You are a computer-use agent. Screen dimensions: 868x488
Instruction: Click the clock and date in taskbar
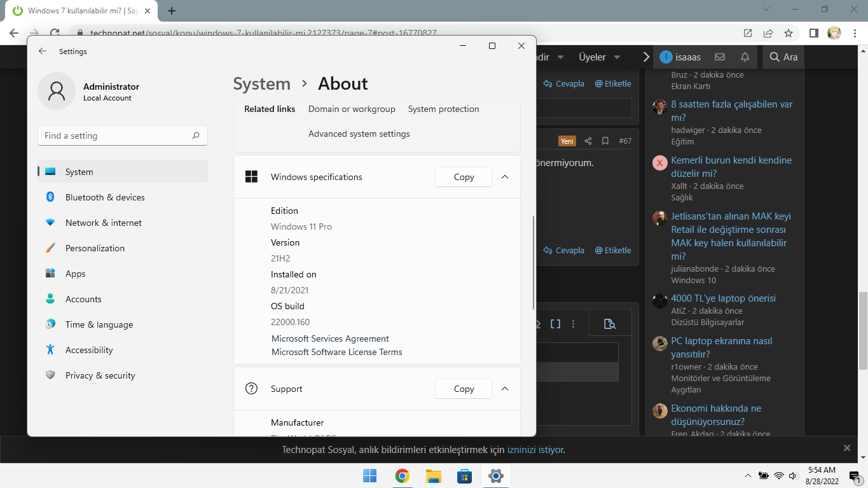(x=822, y=476)
